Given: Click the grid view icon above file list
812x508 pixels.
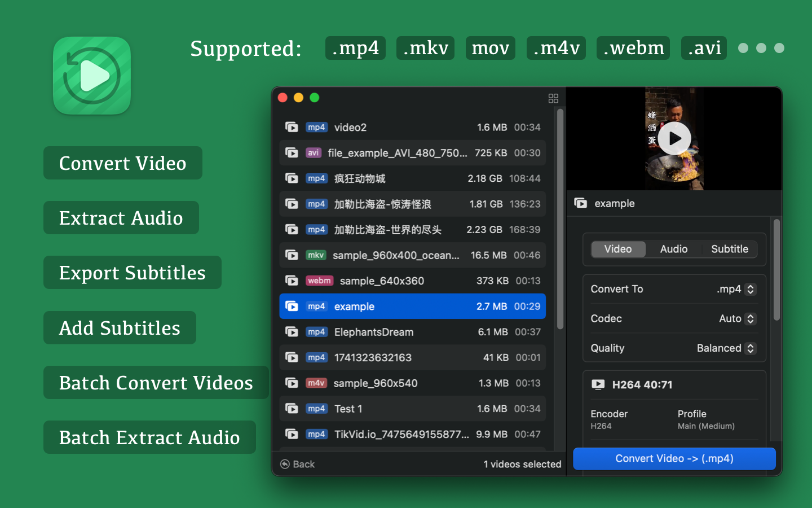Looking at the screenshot, I should point(553,98).
